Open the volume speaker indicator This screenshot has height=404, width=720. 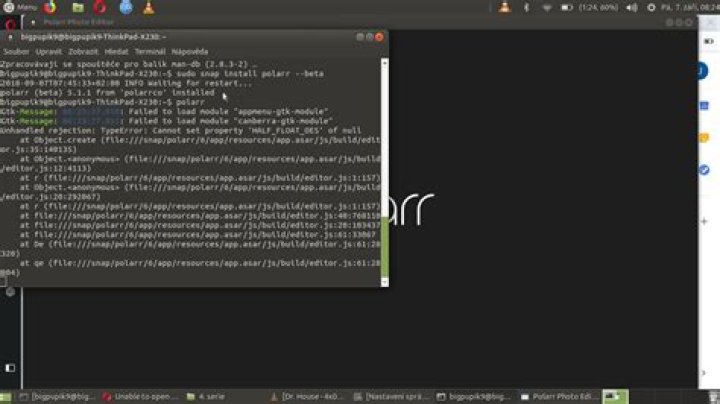point(632,8)
